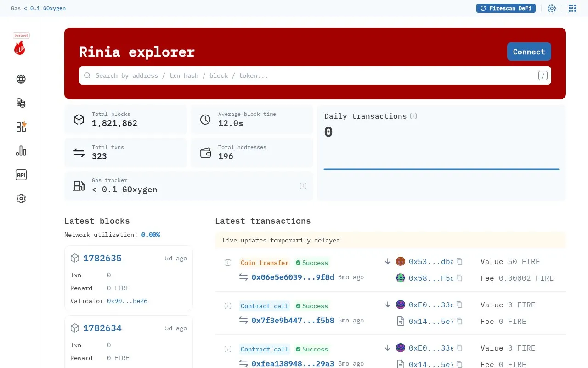The image size is (588, 368).
Task: Click block cube icon beside 1782635
Action: (x=75, y=258)
